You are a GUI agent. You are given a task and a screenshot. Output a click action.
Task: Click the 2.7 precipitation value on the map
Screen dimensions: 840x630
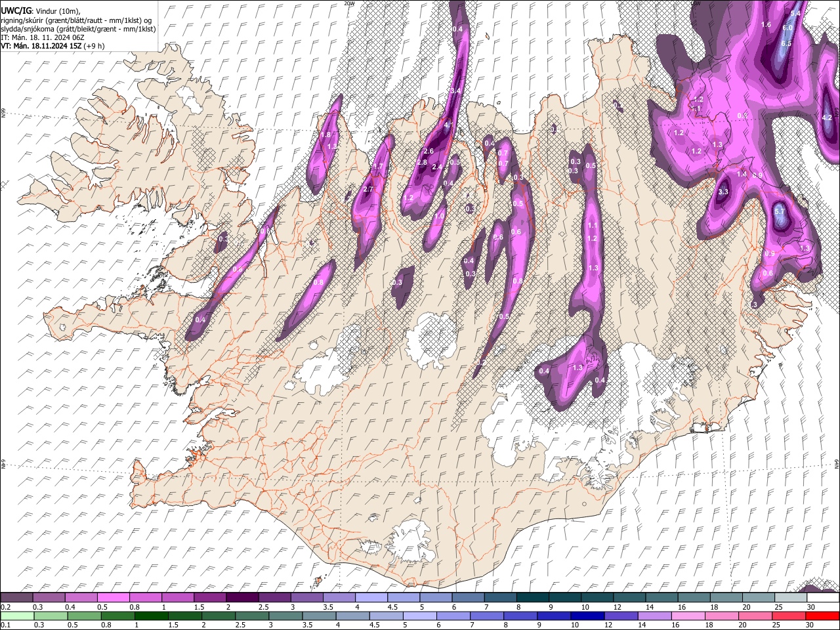tap(368, 189)
